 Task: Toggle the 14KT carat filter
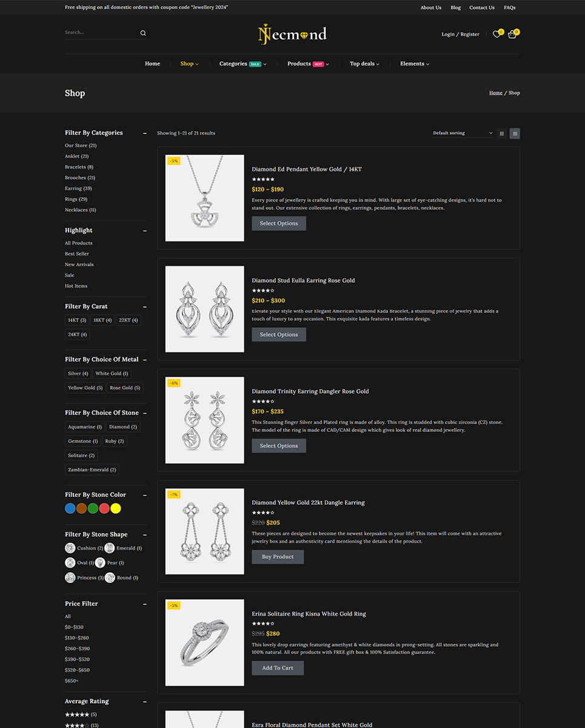point(77,320)
